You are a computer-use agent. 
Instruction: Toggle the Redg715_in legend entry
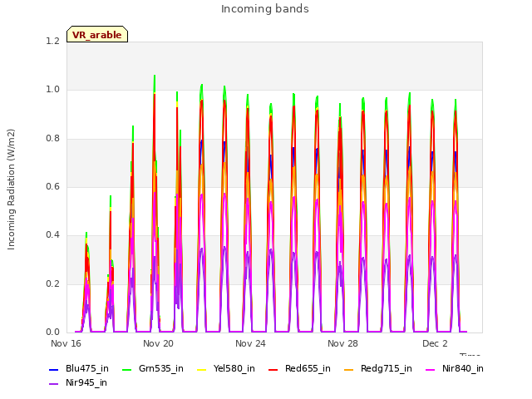[378, 369]
